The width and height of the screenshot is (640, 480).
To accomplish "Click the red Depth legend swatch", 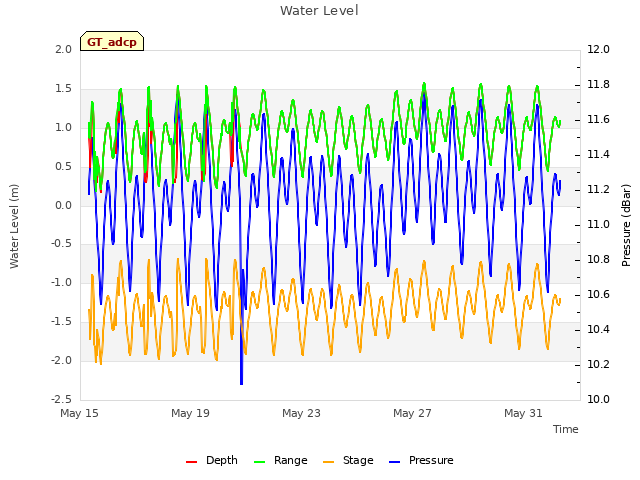I will (x=191, y=462).
